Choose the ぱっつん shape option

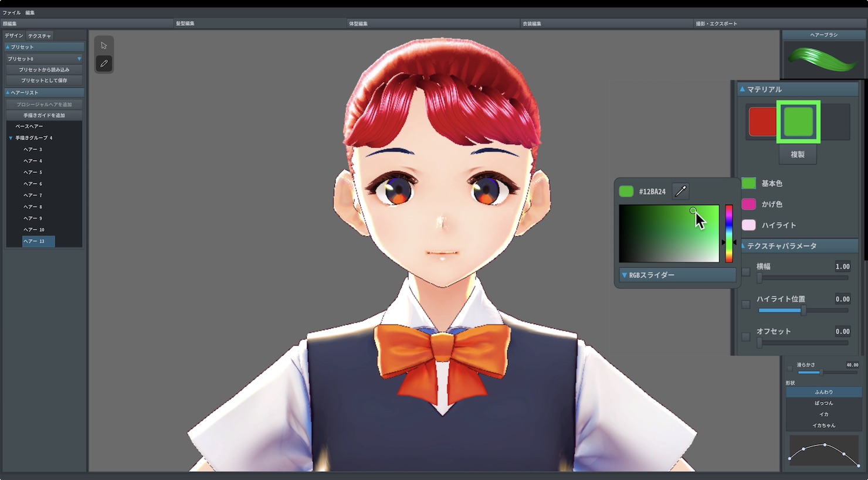[x=823, y=403]
